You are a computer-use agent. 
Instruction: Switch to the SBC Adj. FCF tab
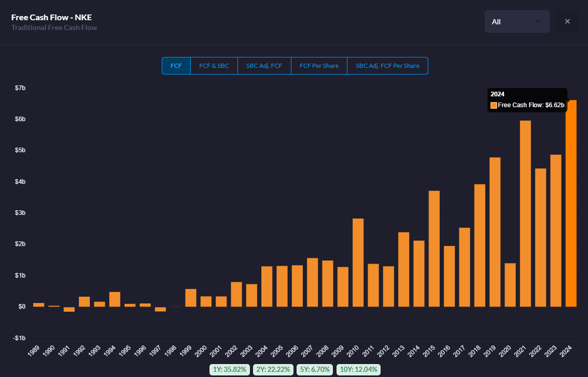coord(264,66)
